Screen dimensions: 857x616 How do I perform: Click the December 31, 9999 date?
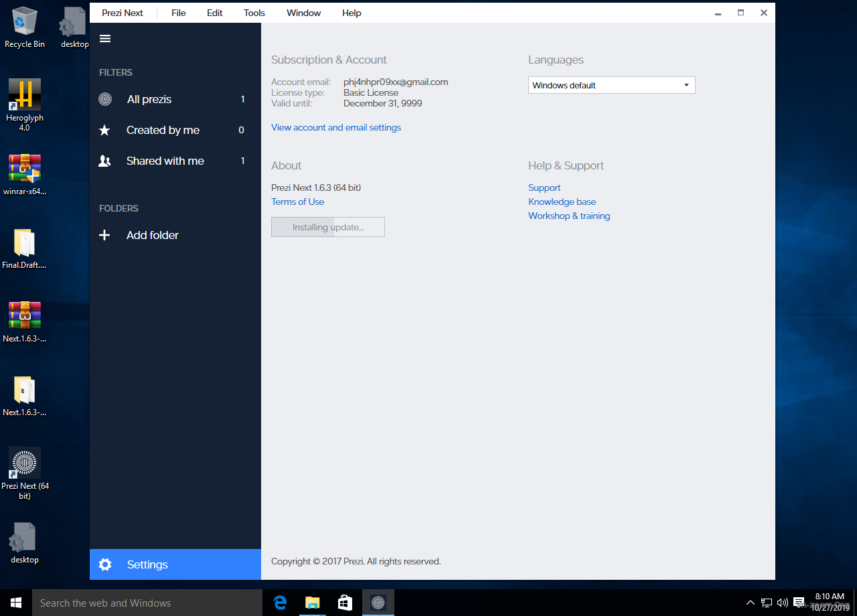pos(383,103)
